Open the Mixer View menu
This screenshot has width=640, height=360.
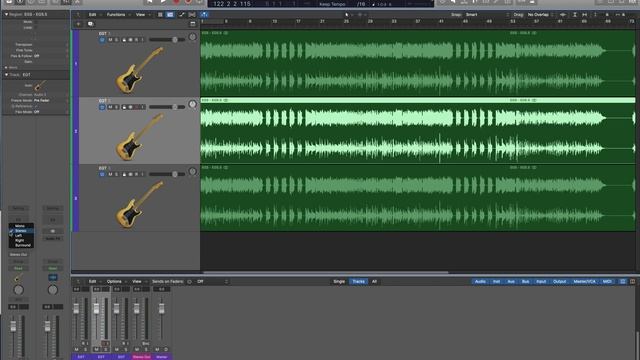point(137,282)
